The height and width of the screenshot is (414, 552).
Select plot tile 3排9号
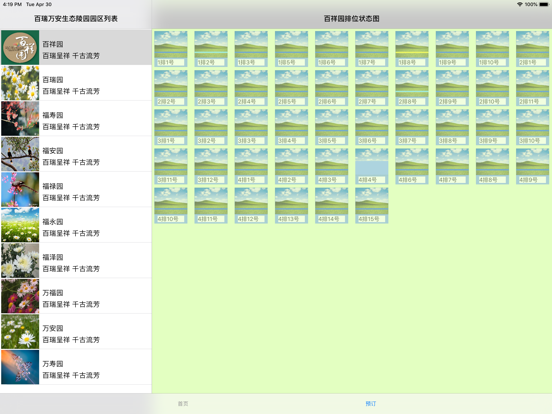[492, 127]
